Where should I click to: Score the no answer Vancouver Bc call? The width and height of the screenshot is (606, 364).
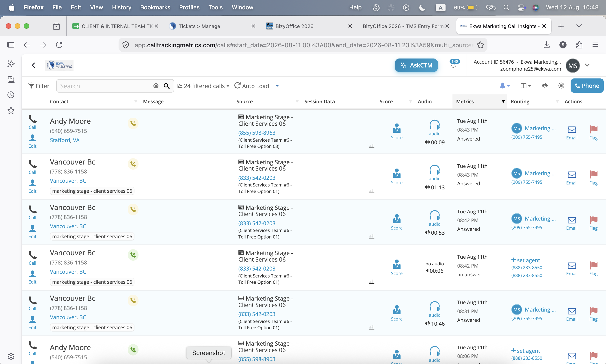396,268
